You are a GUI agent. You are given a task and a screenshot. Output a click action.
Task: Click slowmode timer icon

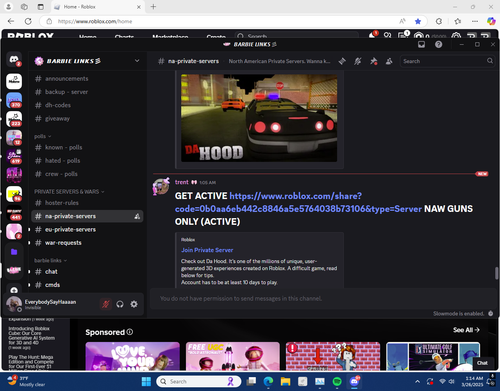491,313
